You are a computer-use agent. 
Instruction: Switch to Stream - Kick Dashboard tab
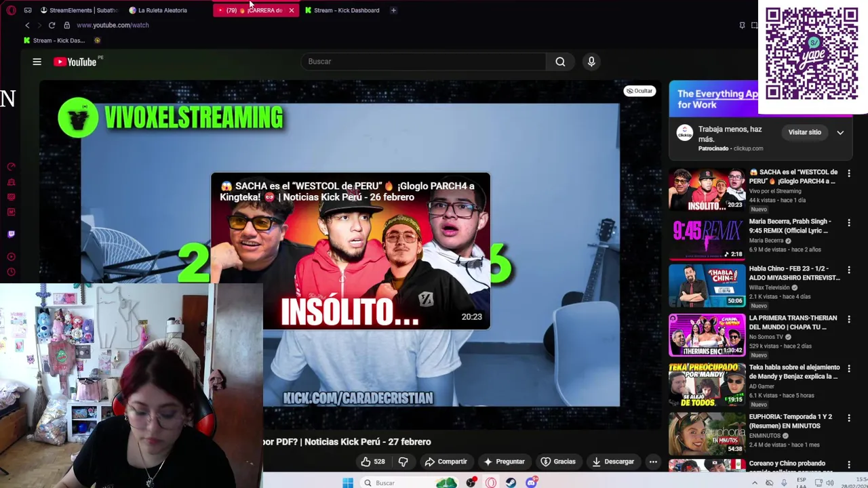[342, 10]
